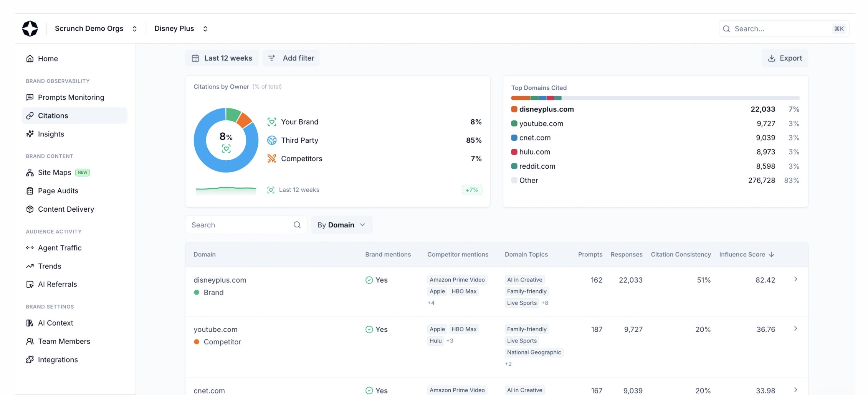The width and height of the screenshot is (868, 395).
Task: Click the Scrunch logo icon
Action: coord(30,29)
